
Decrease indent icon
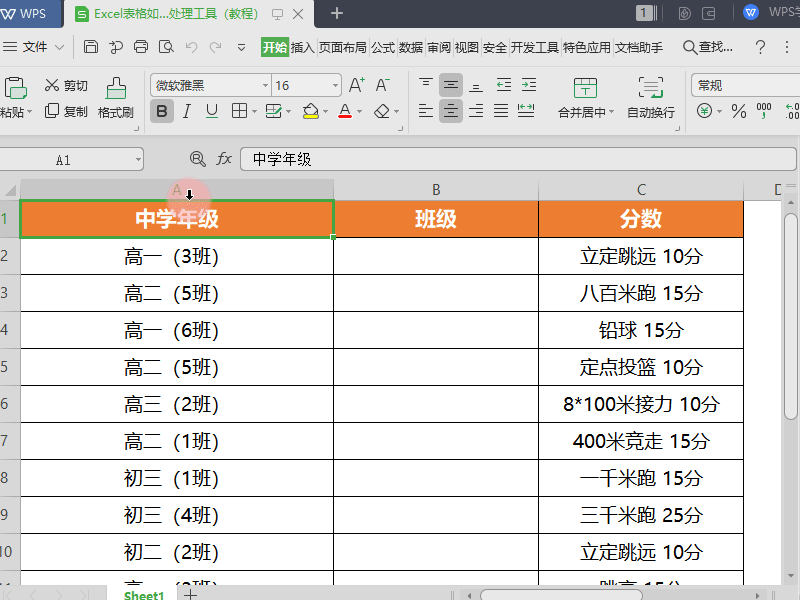[x=504, y=85]
